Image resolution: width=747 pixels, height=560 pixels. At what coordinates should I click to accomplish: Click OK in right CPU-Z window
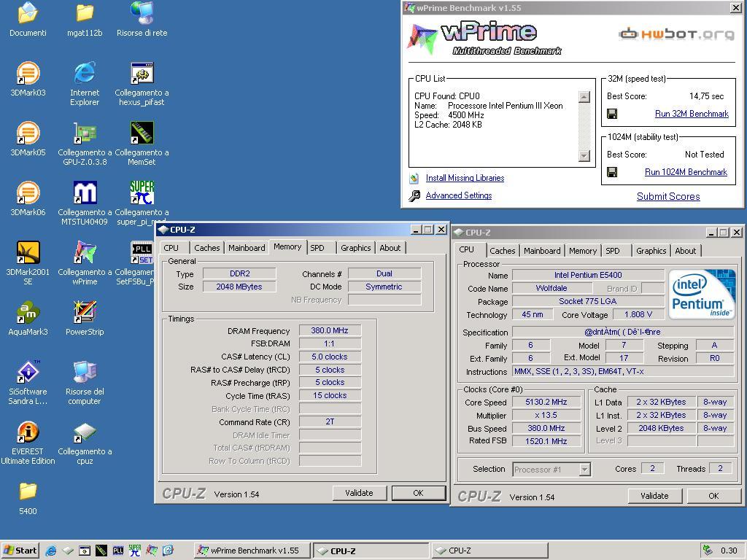tap(713, 496)
